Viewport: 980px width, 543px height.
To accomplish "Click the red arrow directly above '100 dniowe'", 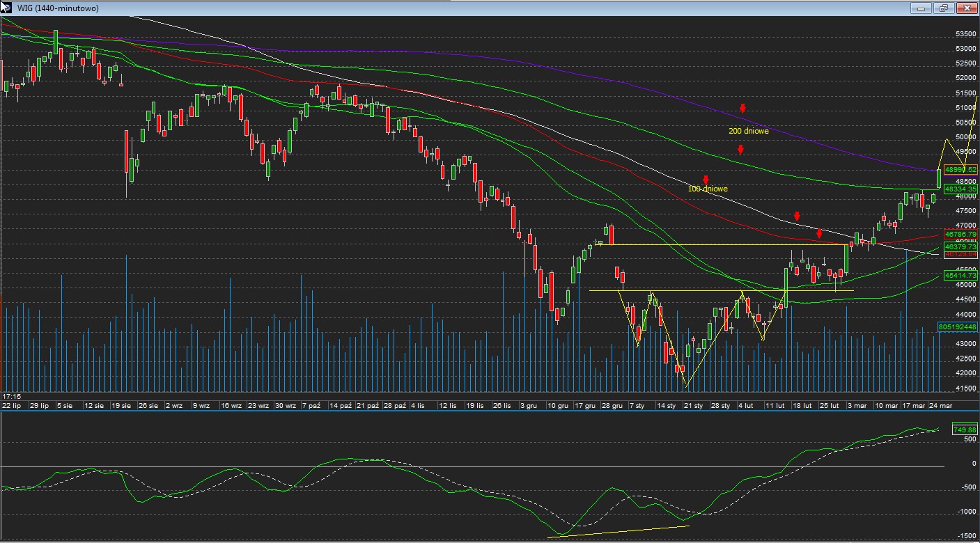I will [x=706, y=180].
